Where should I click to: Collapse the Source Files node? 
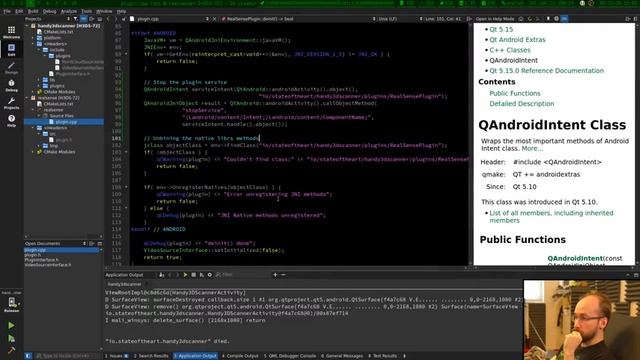[x=39, y=116]
